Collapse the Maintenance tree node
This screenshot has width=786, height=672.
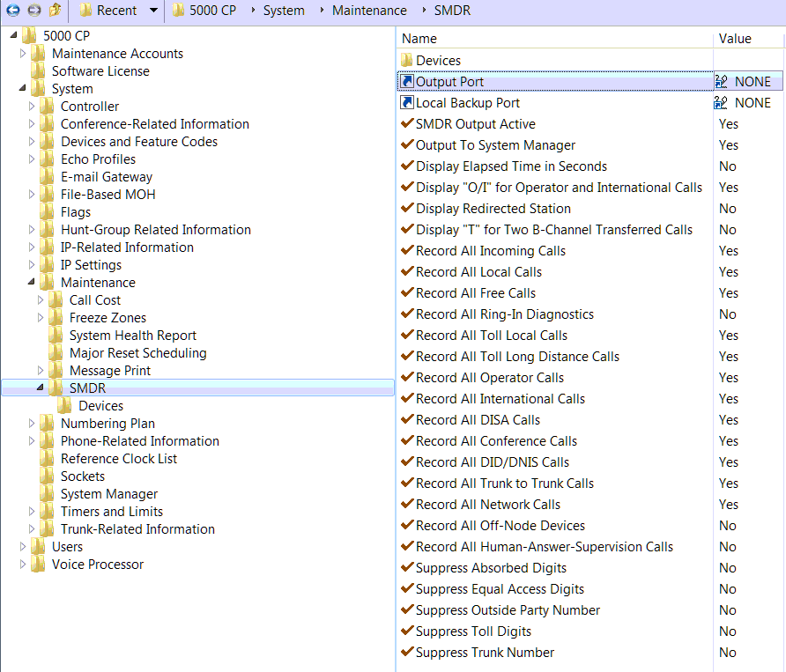32,282
